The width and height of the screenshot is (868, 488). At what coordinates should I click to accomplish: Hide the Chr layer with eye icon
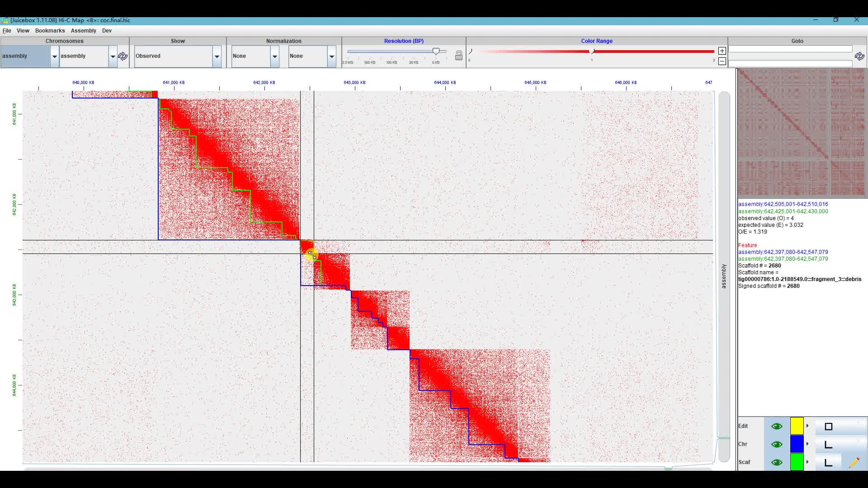777,444
